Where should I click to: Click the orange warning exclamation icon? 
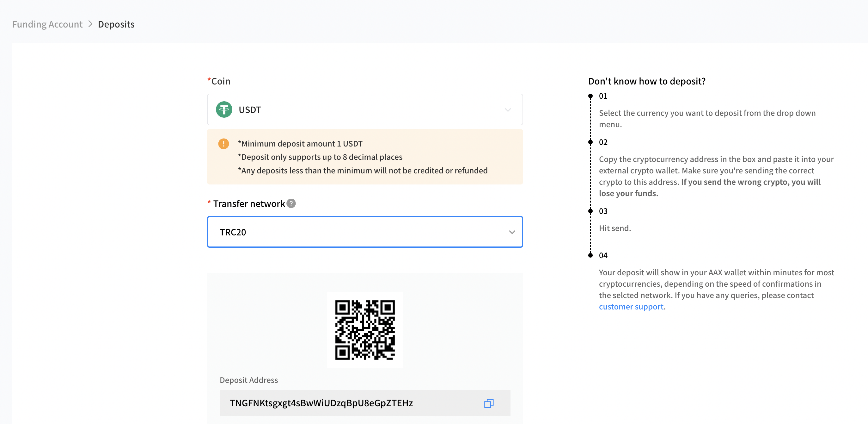(223, 144)
